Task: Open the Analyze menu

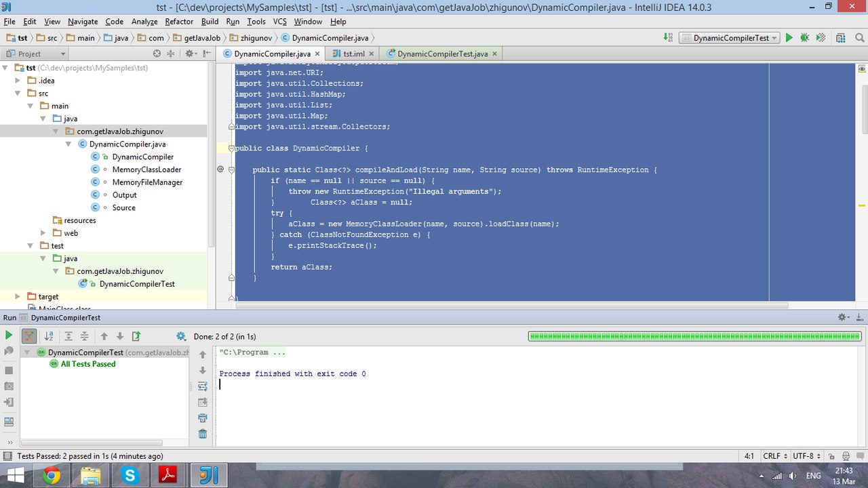Action: (144, 22)
